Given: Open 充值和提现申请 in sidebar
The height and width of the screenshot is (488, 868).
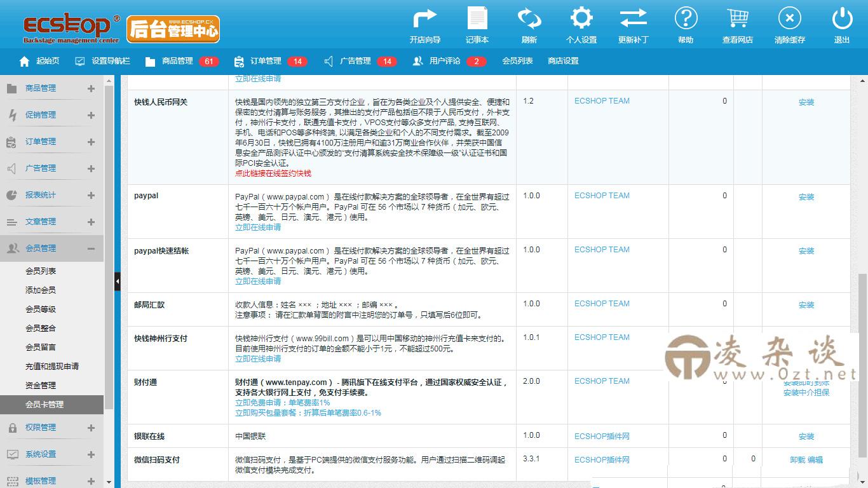Looking at the screenshot, I should point(52,367).
